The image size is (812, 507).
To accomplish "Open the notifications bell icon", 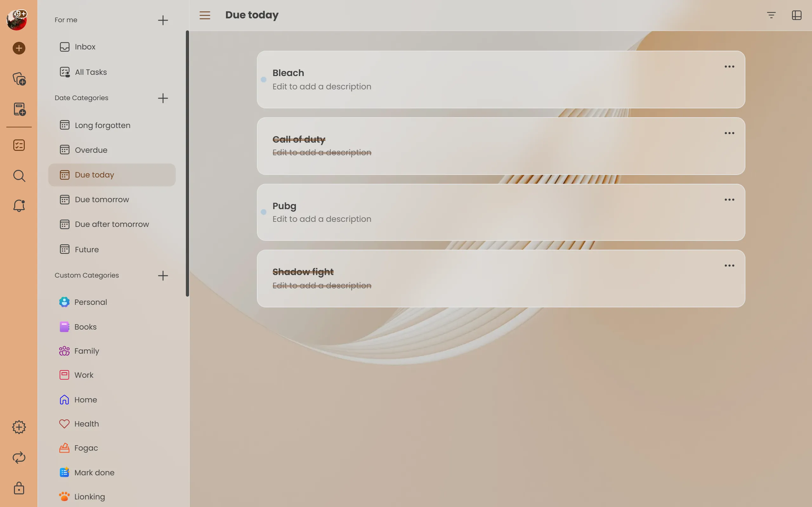I will point(19,206).
